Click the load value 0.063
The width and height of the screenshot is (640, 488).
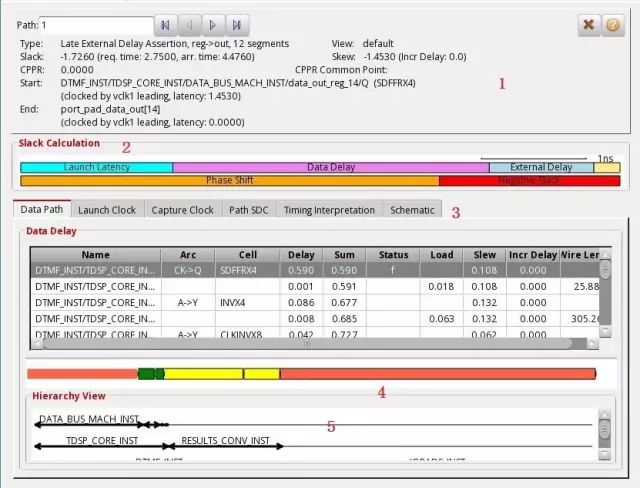pyautogui.click(x=442, y=319)
